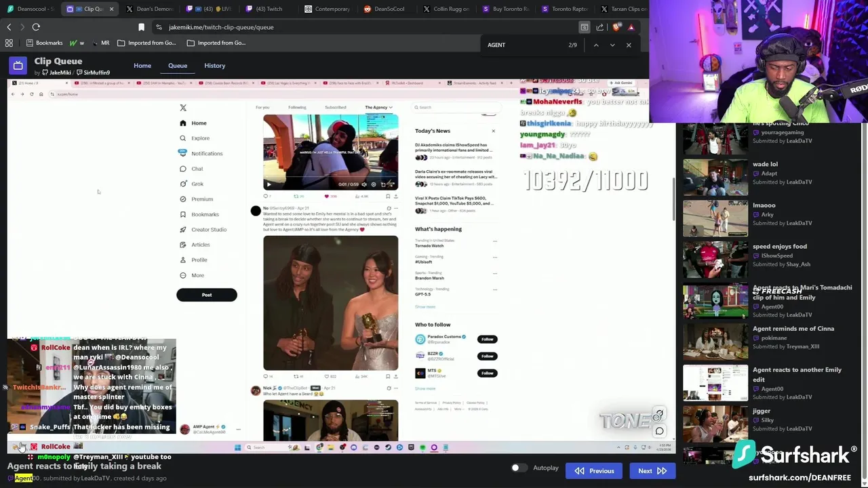Open the first Imported from Go... folder
The width and height of the screenshot is (868, 488).
click(x=146, y=43)
